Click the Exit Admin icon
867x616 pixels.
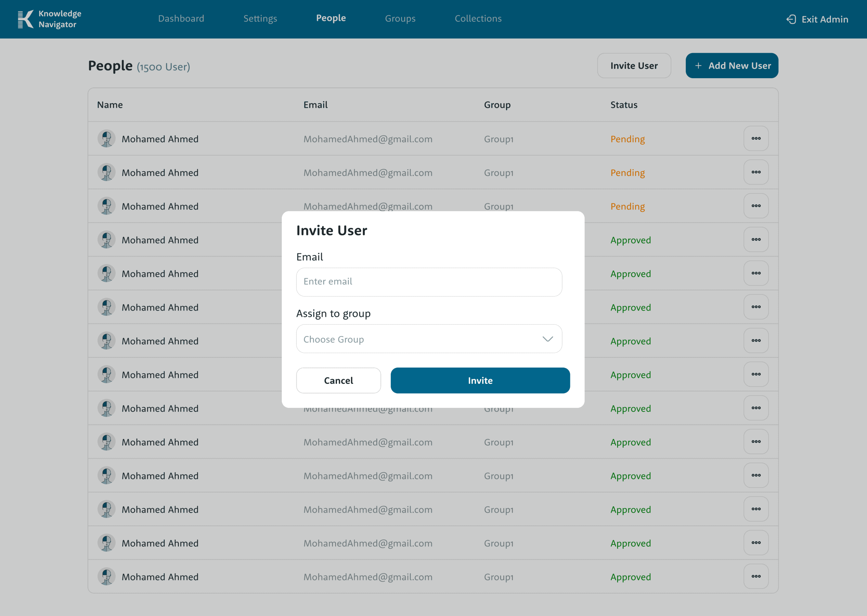(x=791, y=19)
